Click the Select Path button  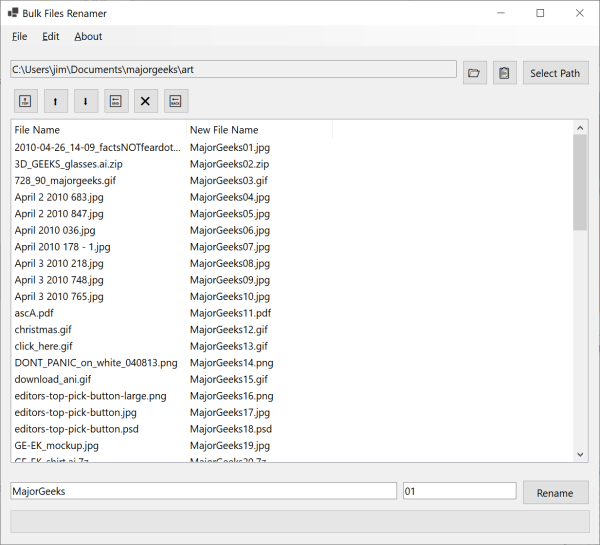[x=555, y=73]
